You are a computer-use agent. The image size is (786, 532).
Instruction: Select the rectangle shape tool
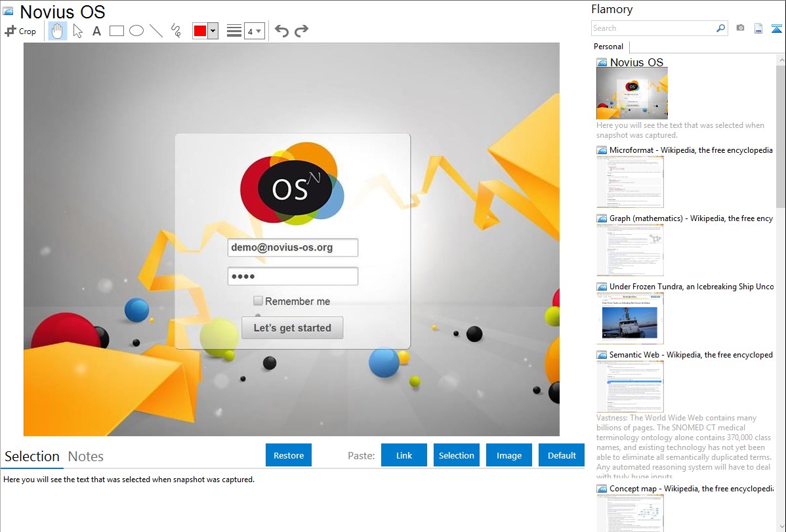click(117, 31)
